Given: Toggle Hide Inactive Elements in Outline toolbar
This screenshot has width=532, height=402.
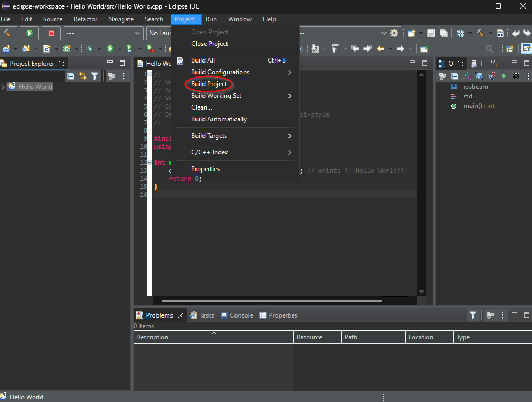Looking at the screenshot, I should pyautogui.click(x=516, y=76).
